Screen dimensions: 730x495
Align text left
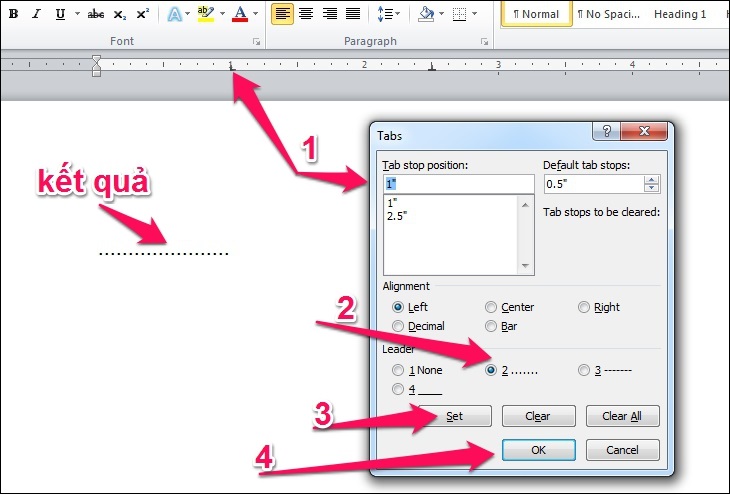point(282,14)
